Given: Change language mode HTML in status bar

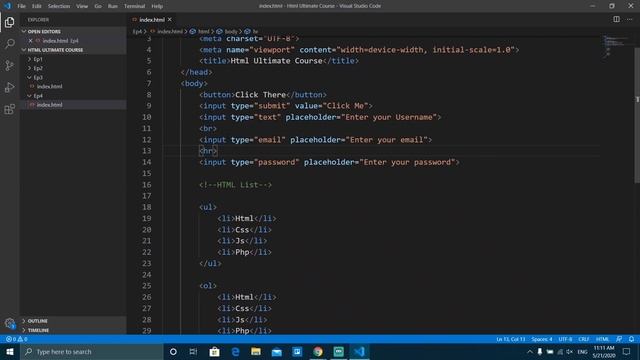Looking at the screenshot, I should [x=602, y=339].
